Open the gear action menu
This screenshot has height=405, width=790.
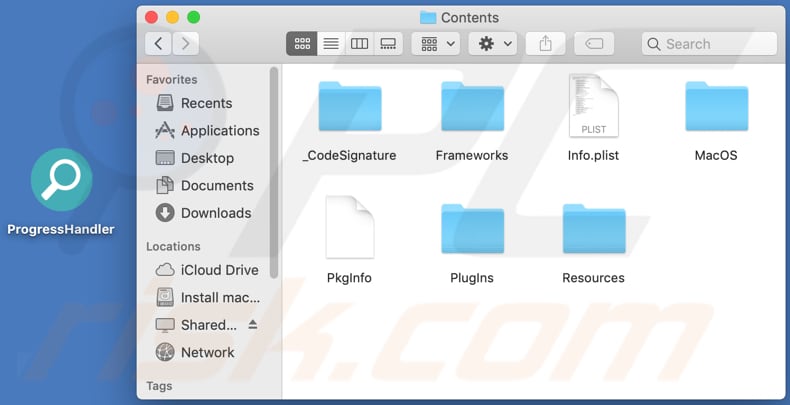[x=493, y=44]
